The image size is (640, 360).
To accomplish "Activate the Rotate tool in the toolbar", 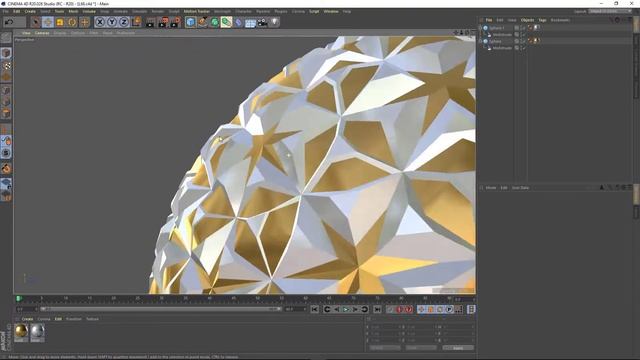I will 72,22.
